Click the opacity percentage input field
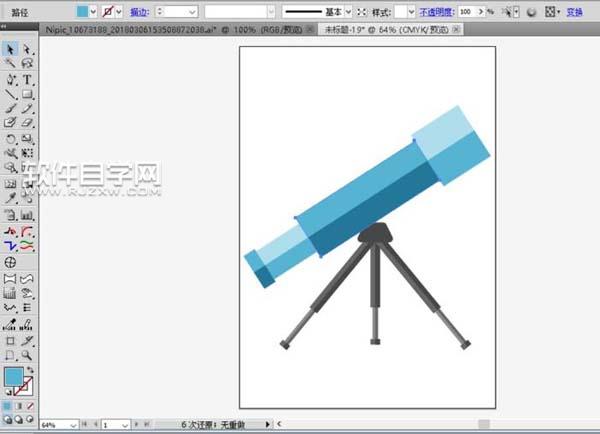Viewport: 600px width, 434px height. [x=468, y=12]
